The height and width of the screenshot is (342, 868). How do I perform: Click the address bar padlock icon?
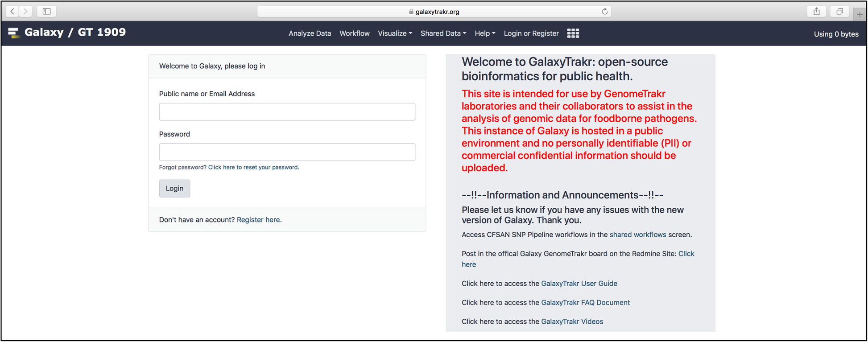(411, 12)
